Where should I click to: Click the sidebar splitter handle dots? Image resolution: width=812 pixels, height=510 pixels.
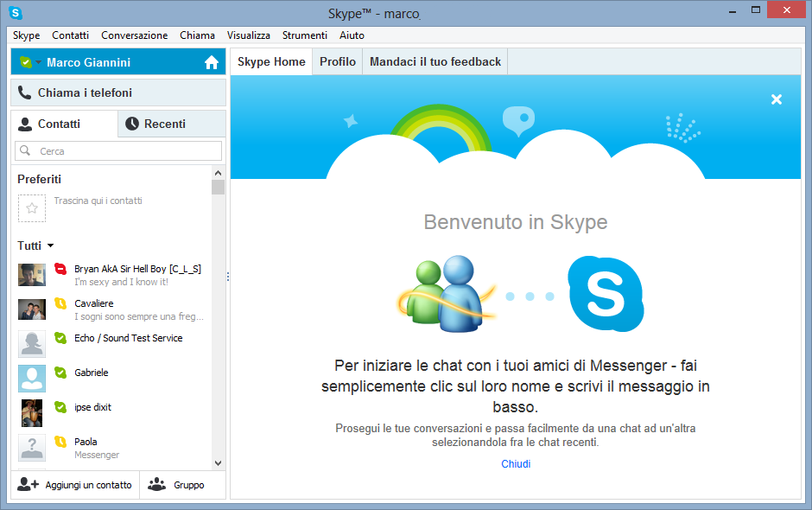click(x=228, y=277)
